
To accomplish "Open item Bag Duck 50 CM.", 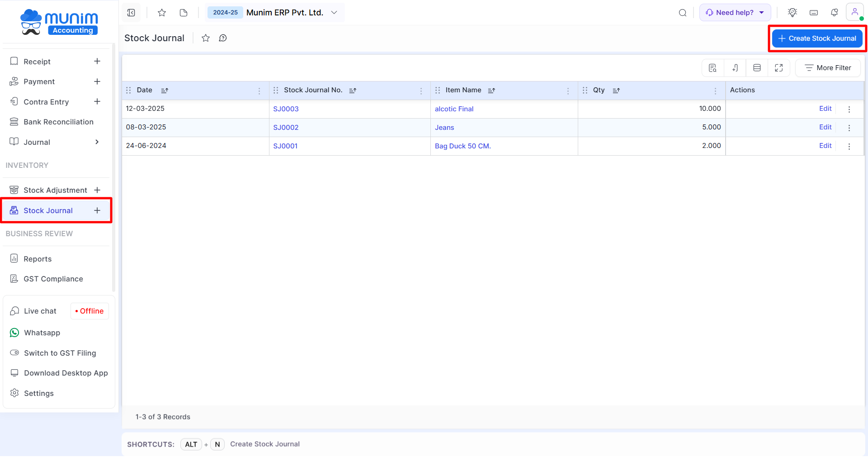I will click(x=462, y=146).
